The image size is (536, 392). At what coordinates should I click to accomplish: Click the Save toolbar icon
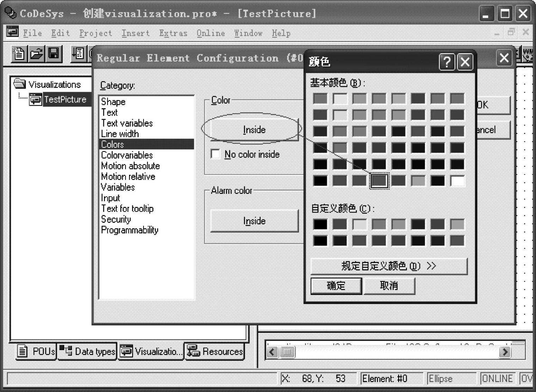click(x=54, y=54)
